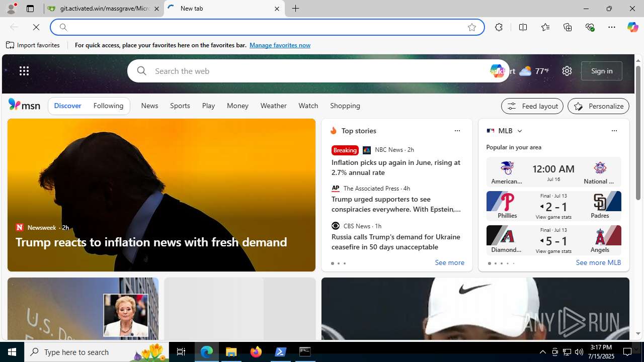This screenshot has width=644, height=362.
Task: Open the Collections icon
Action: point(568,27)
